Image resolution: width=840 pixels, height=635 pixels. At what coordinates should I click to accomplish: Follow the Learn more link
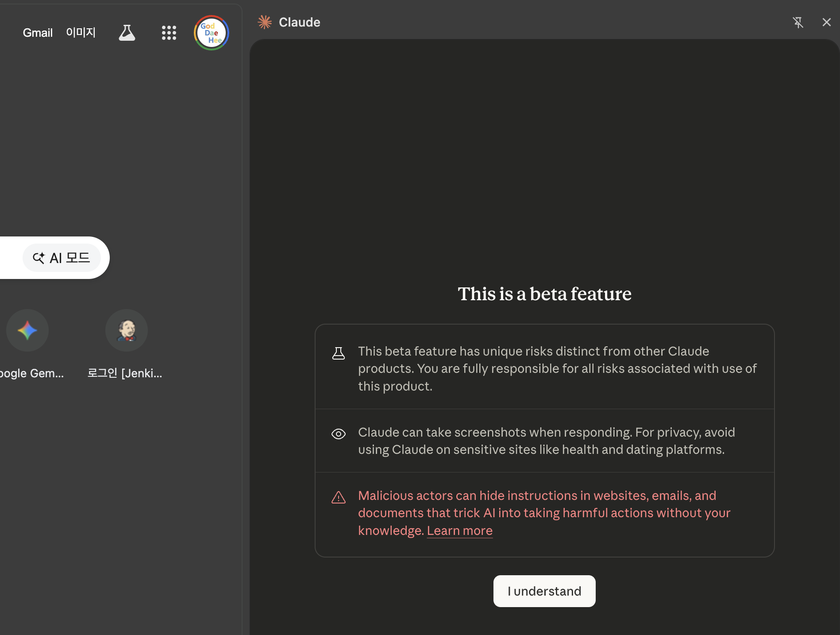click(x=460, y=530)
